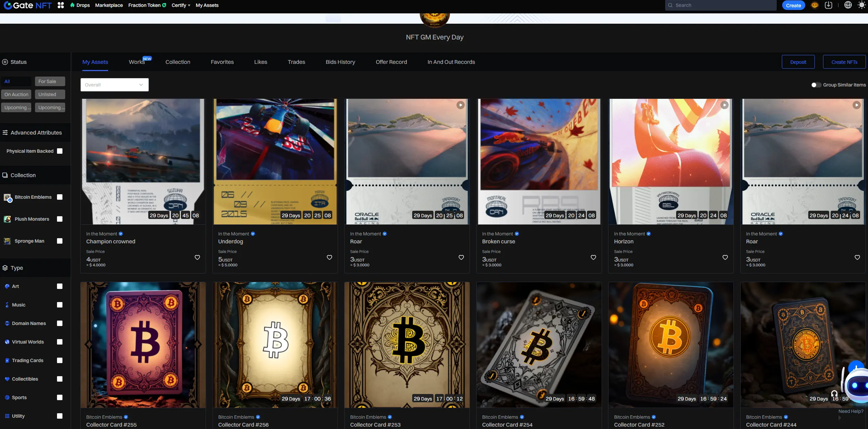
Task: Click the Search input field
Action: coord(721,5)
